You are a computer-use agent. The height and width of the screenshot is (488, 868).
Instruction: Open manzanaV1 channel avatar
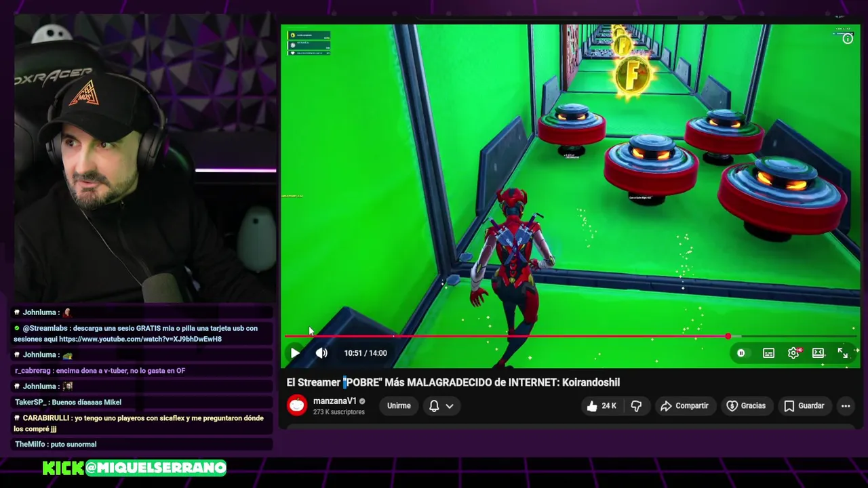(x=297, y=405)
